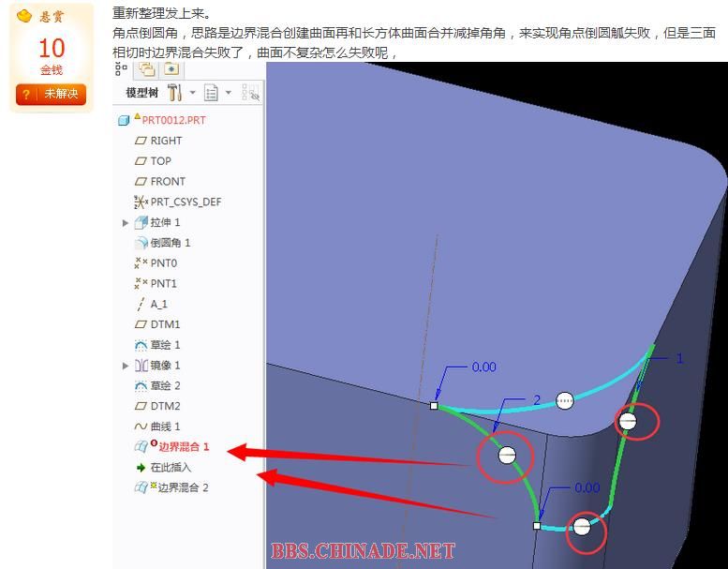Click the chain label 1 in the viewport
Viewport: 728px width, 569px height.
(679, 359)
